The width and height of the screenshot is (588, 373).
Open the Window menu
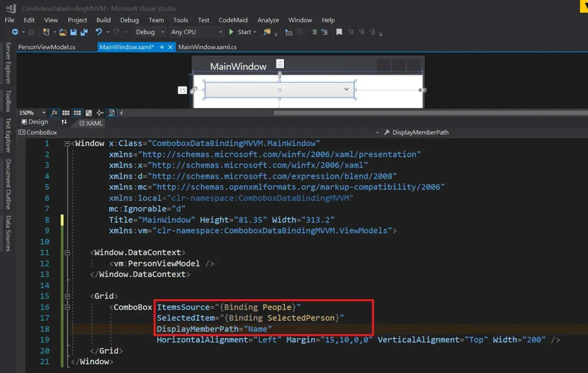point(300,20)
